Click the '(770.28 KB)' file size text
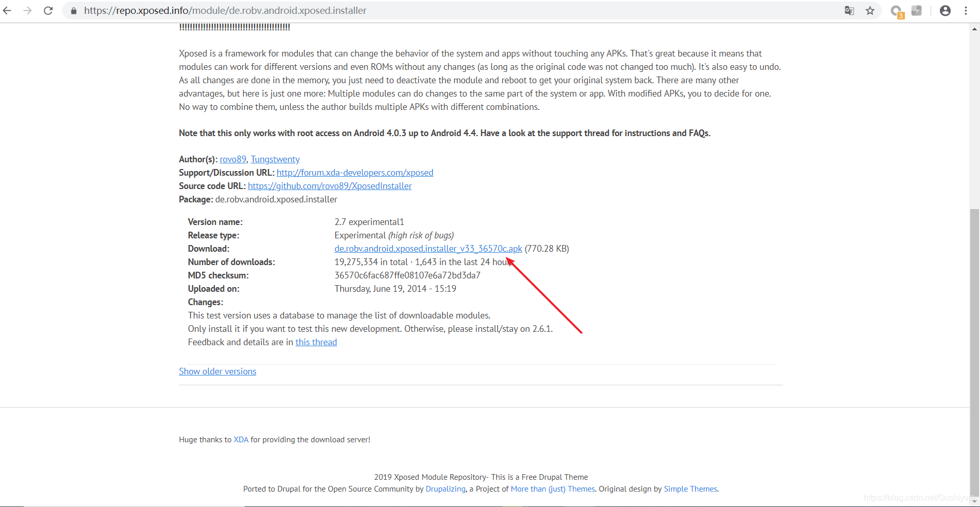 coord(547,249)
